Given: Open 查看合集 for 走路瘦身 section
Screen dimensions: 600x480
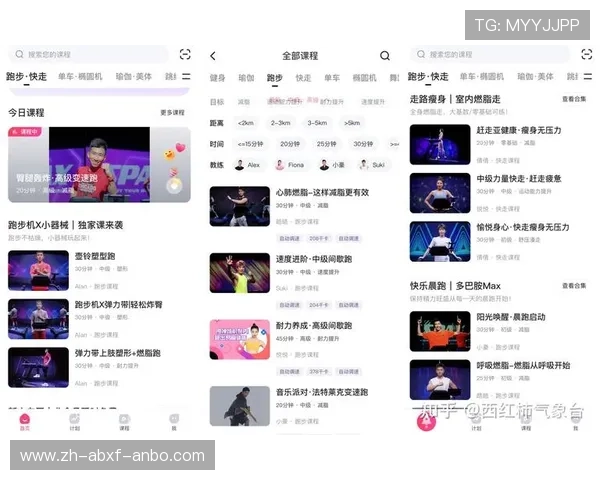Looking at the screenshot, I should (574, 99).
